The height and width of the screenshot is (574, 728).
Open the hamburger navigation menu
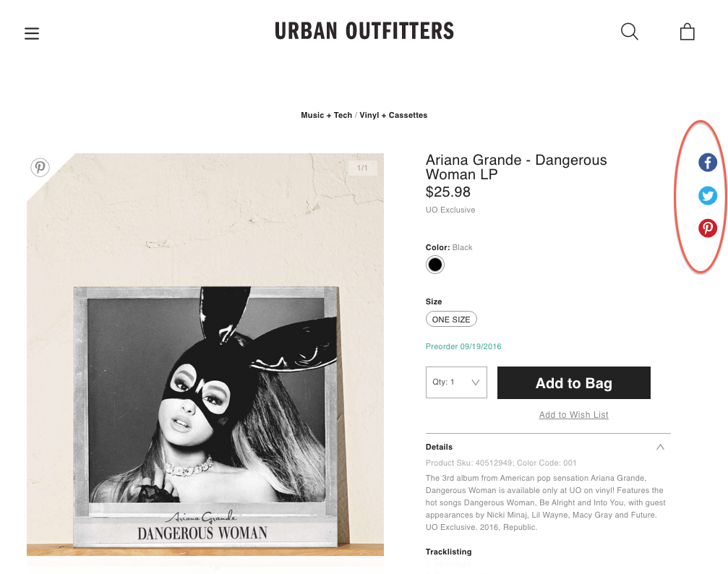click(x=32, y=33)
